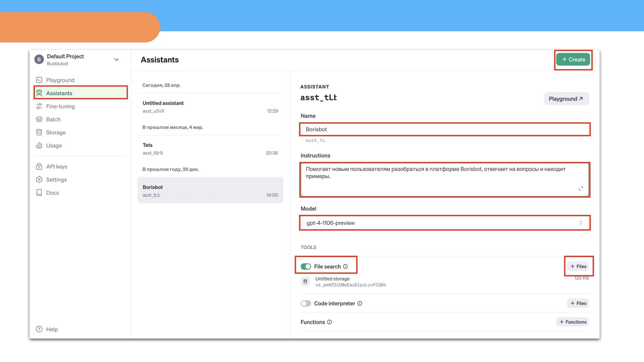Click the Untitled storage vector store icon

tap(305, 282)
